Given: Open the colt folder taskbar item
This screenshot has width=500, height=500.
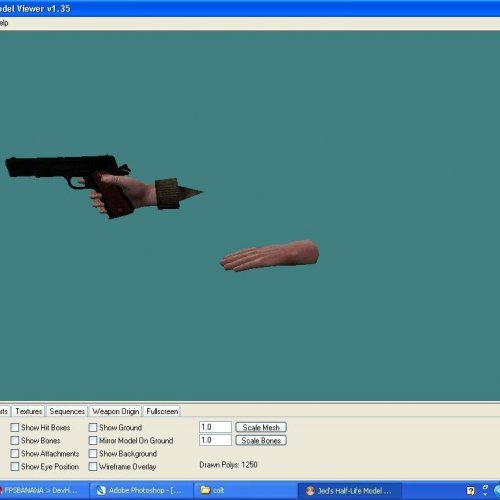Looking at the screenshot, I should (x=245, y=490).
